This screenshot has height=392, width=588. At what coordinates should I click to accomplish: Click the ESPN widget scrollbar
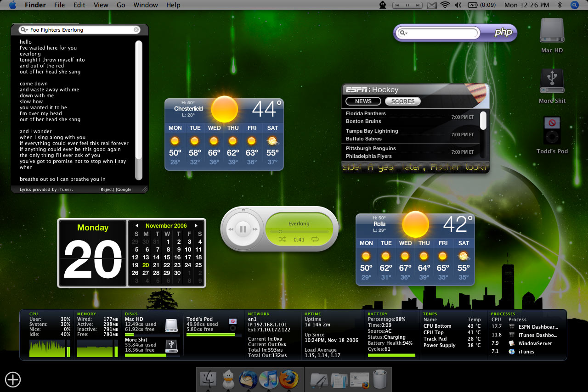click(483, 120)
